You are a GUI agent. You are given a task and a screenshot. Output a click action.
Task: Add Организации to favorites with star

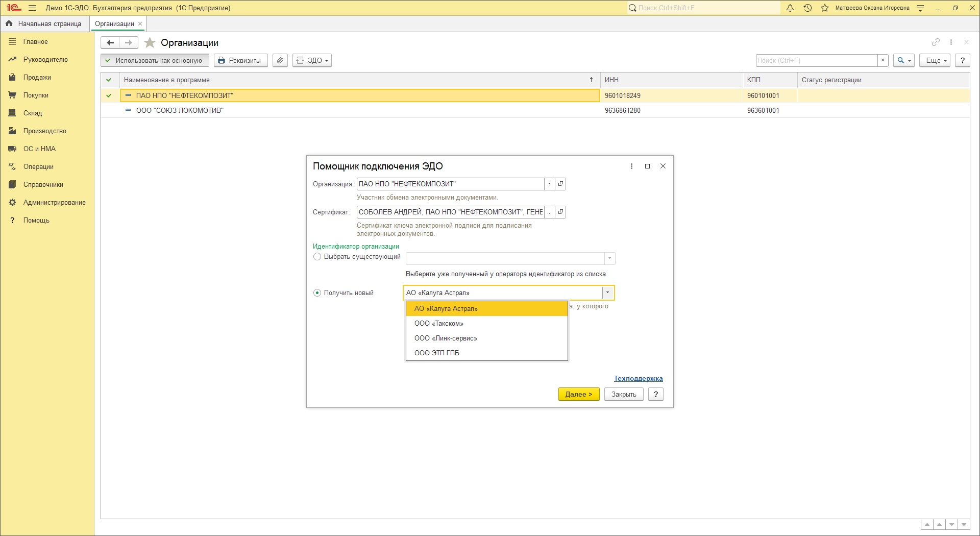pyautogui.click(x=150, y=43)
